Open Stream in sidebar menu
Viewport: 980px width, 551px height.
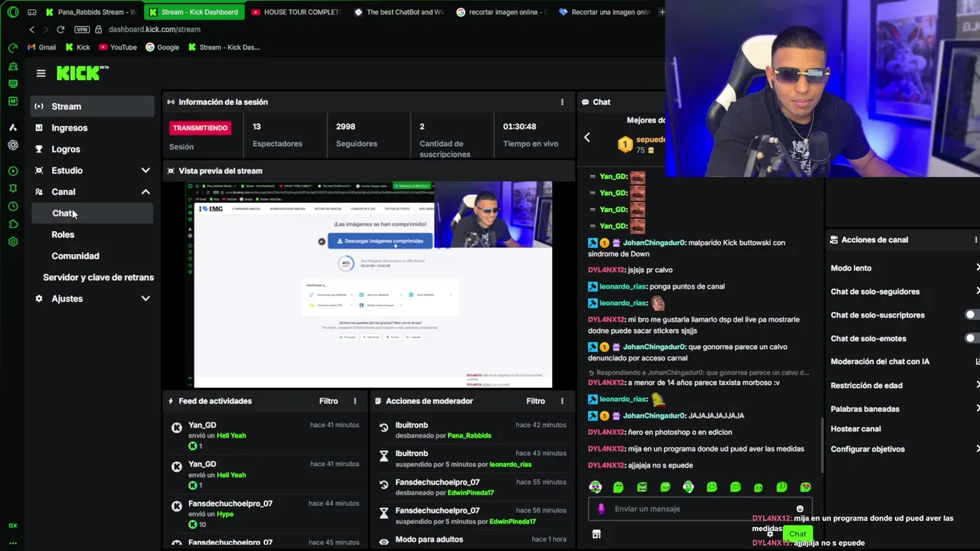92,106
